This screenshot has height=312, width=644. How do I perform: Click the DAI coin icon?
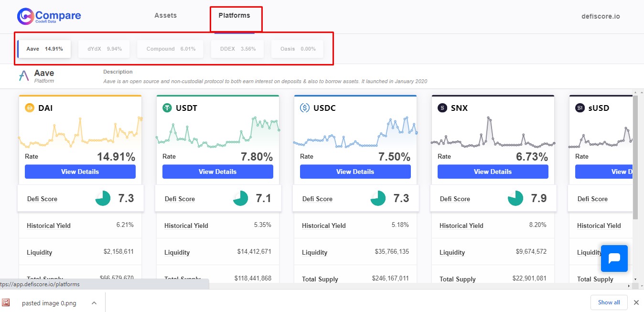click(30, 108)
